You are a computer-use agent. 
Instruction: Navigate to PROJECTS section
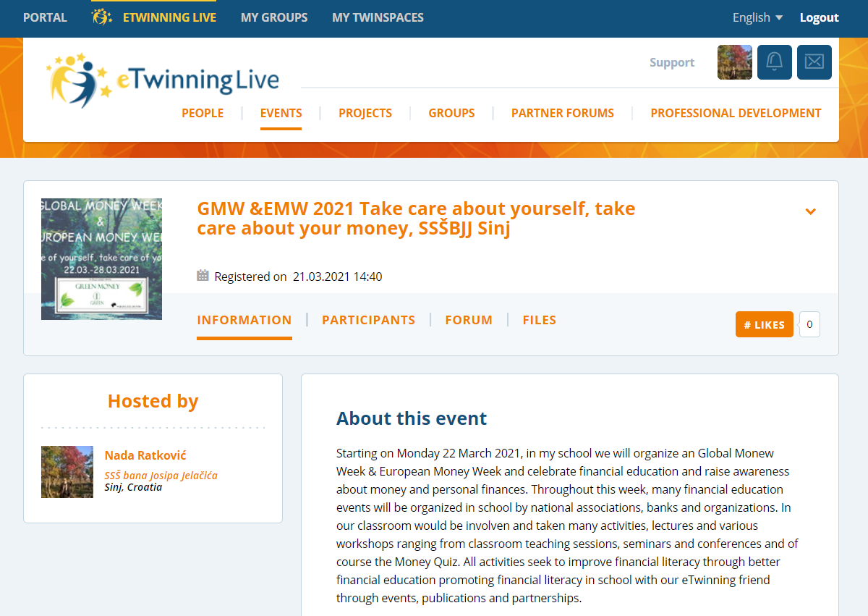click(365, 113)
